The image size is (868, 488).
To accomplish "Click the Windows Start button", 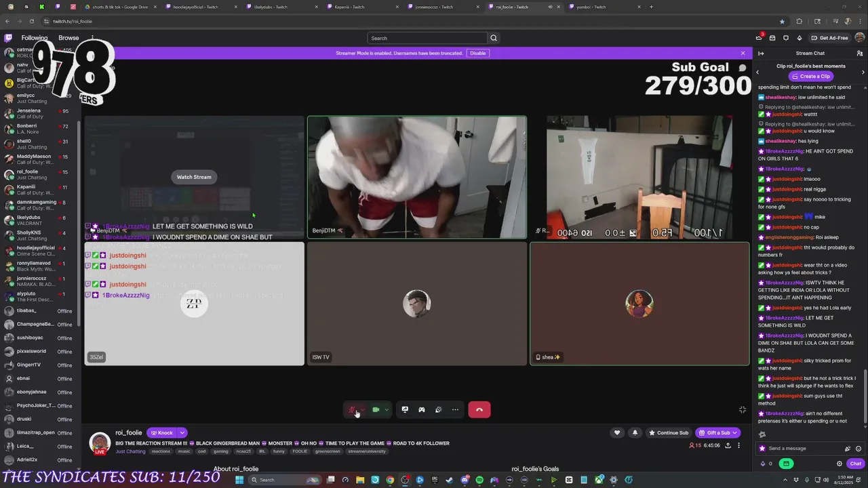I will (239, 480).
